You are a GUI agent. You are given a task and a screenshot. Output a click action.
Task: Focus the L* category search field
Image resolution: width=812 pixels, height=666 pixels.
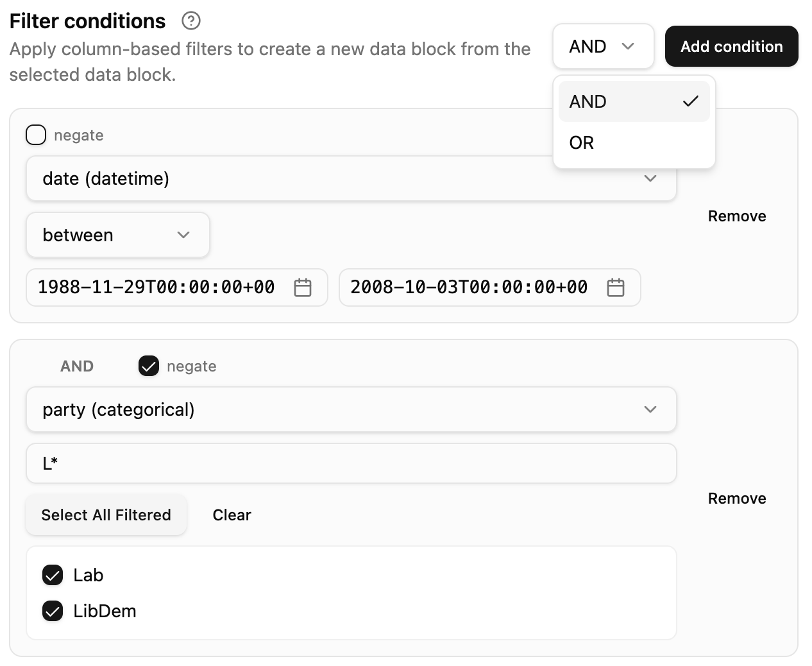click(x=351, y=463)
